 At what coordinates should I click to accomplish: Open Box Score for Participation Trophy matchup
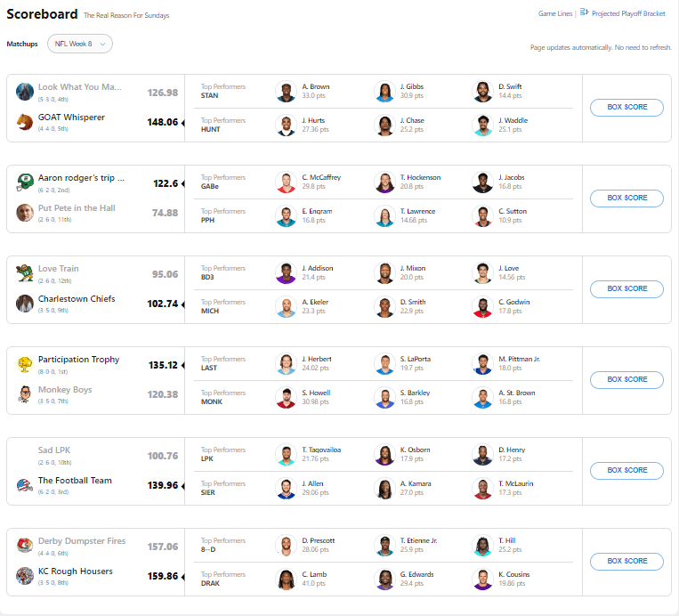click(626, 379)
